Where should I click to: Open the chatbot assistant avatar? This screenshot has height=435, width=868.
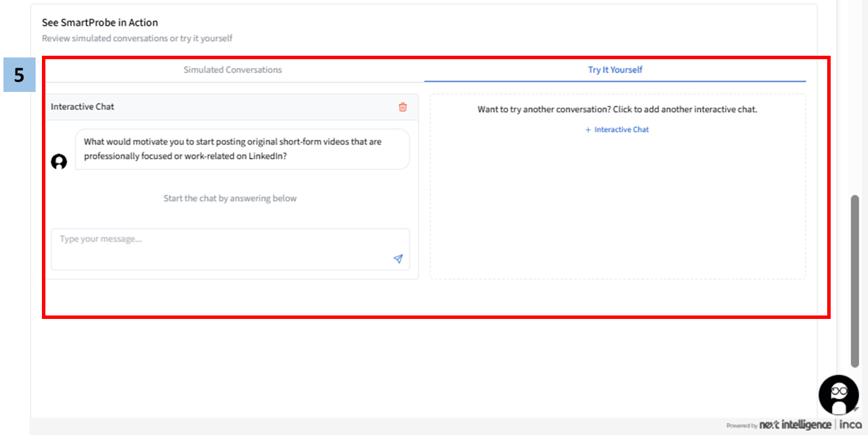pos(838,395)
